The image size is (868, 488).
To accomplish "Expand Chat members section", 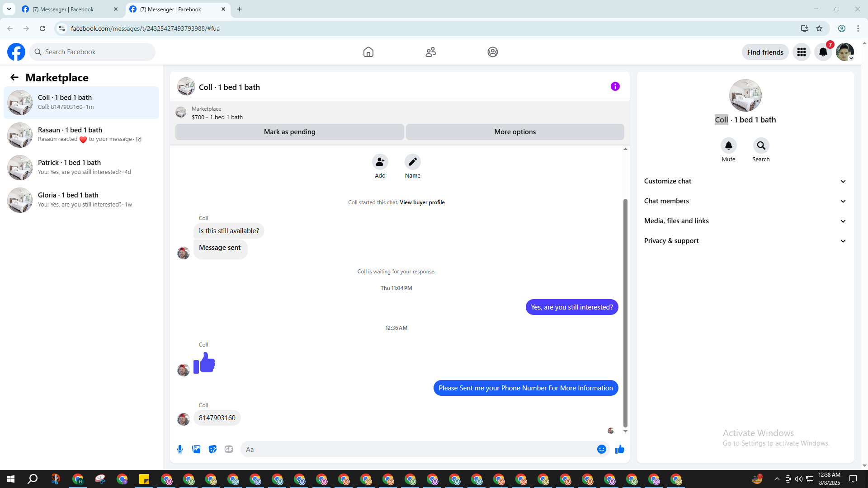I will pos(745,201).
